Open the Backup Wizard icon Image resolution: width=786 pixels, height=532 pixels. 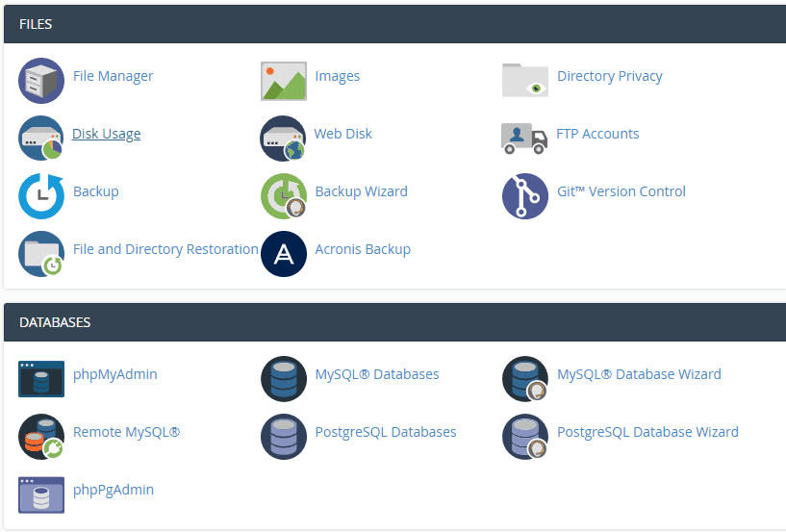coord(284,196)
